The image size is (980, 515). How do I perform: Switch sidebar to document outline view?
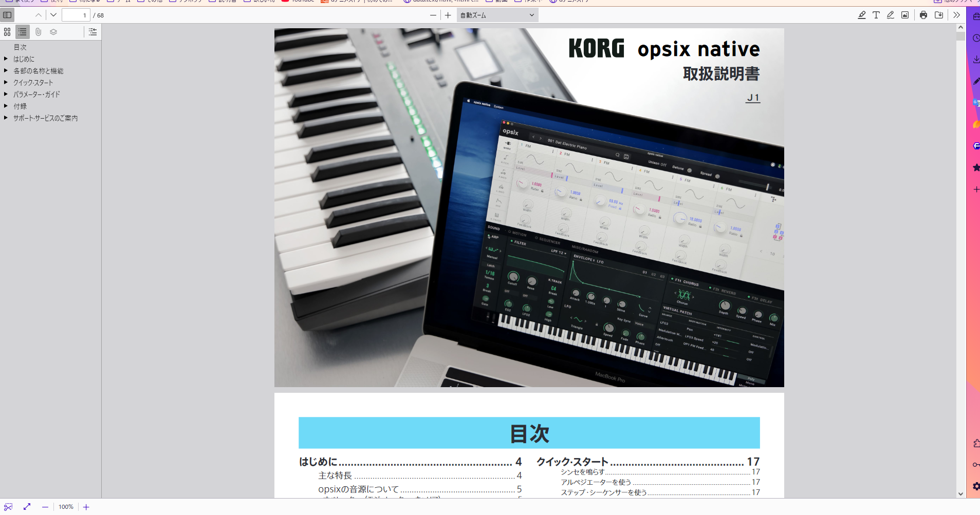tap(23, 32)
